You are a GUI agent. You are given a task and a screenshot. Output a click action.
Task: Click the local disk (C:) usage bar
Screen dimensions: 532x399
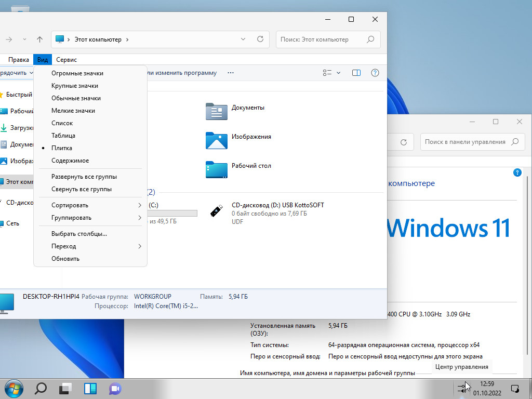[172, 213]
